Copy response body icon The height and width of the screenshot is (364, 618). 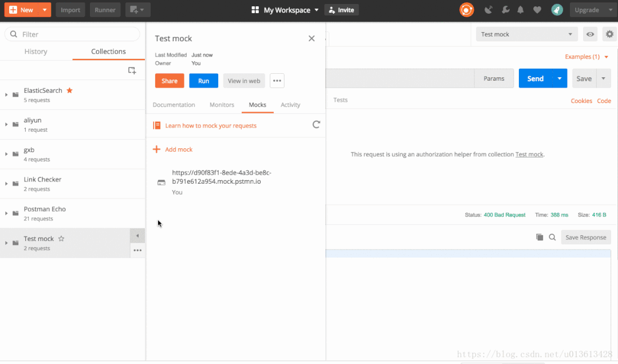pos(540,237)
